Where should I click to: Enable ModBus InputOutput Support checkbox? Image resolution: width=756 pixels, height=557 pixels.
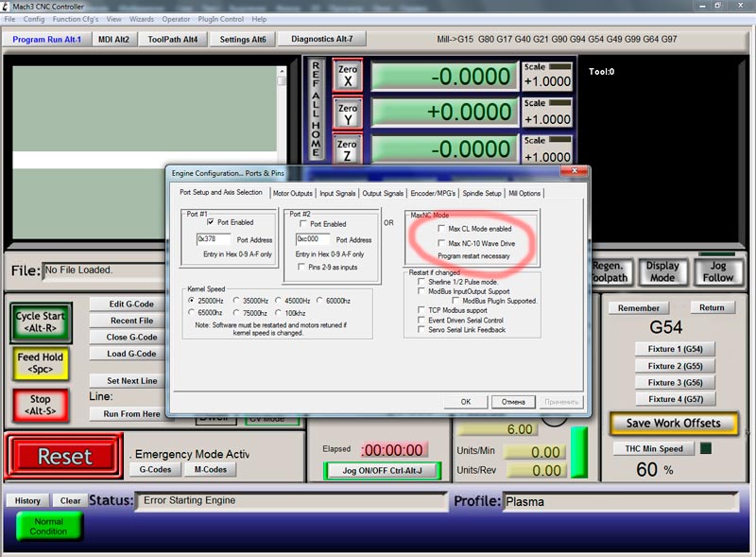coord(421,291)
